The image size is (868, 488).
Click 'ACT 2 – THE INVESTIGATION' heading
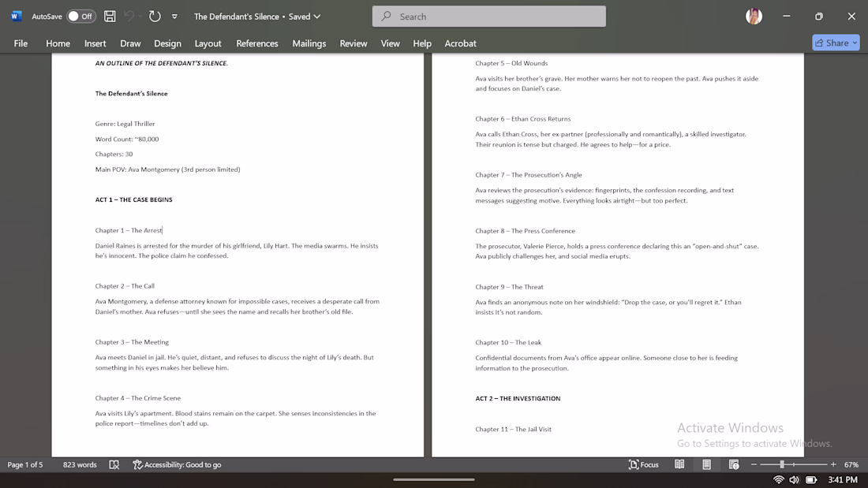[x=518, y=398]
